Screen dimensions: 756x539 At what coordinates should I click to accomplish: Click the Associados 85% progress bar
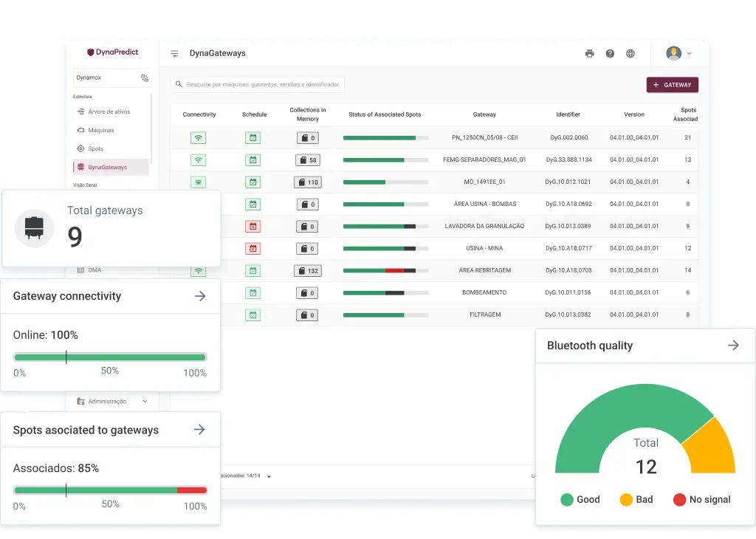(x=111, y=490)
